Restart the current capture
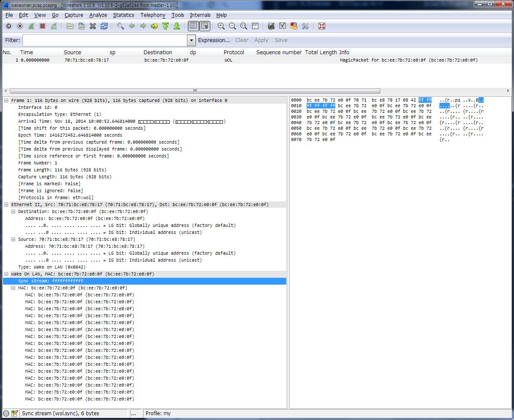This screenshot has height=420, width=514. coord(54,26)
